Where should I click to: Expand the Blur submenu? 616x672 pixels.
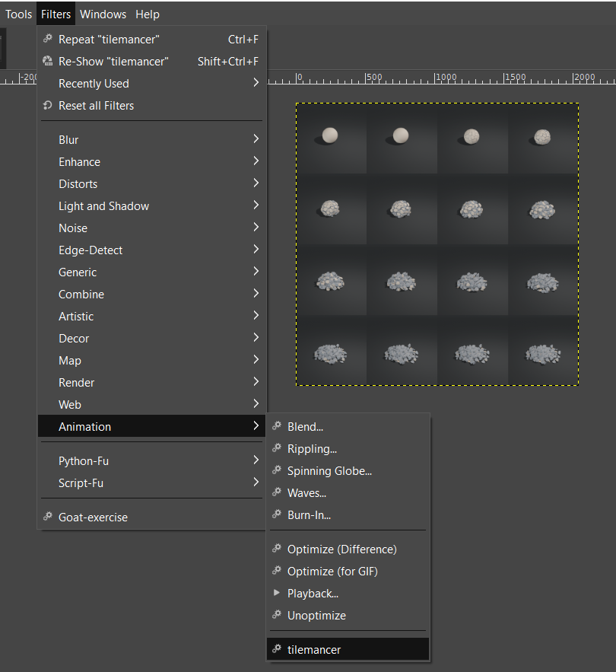(68, 139)
